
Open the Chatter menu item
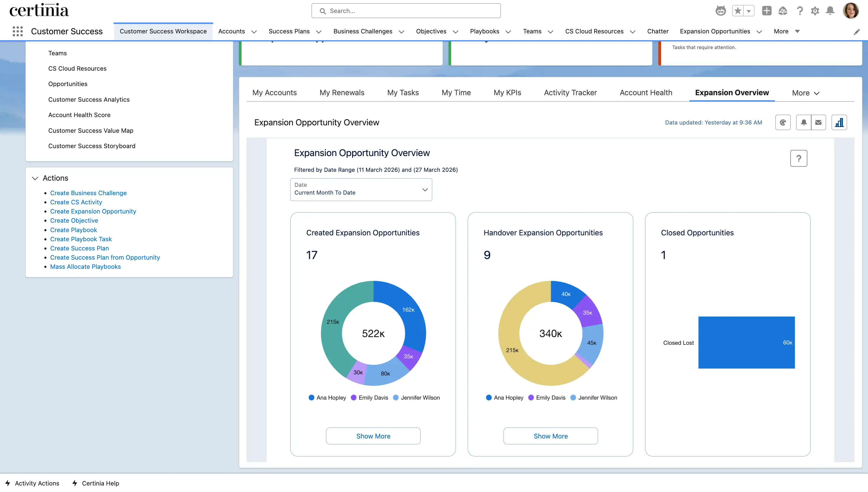tap(658, 31)
